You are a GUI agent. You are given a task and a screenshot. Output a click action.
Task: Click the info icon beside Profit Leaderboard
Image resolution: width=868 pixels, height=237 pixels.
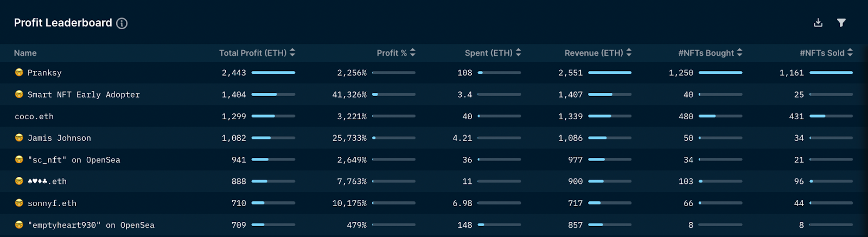(x=122, y=23)
